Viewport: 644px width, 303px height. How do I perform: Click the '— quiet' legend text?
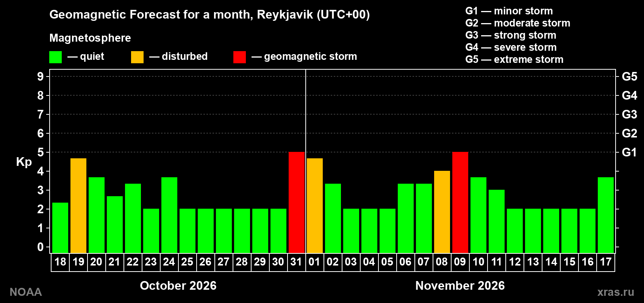[x=86, y=56]
